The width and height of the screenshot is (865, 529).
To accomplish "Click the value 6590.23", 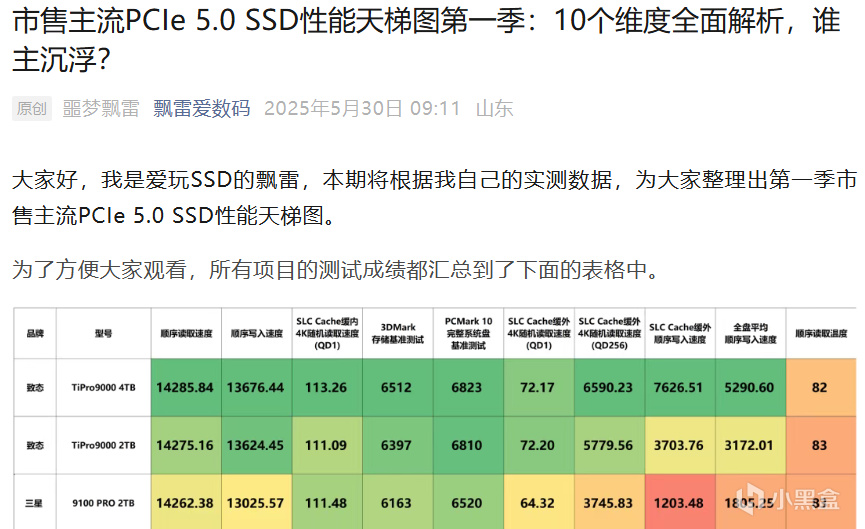I will click(x=608, y=387).
